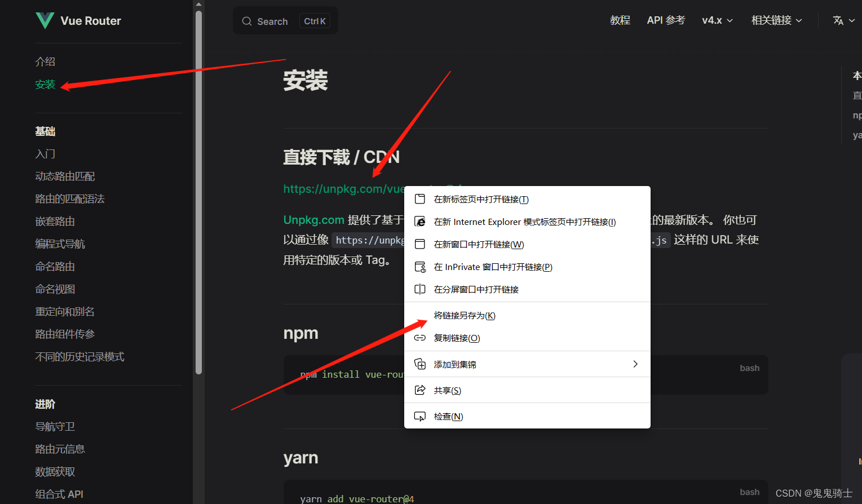Open the v4.x version dropdown
862x504 pixels.
(717, 20)
